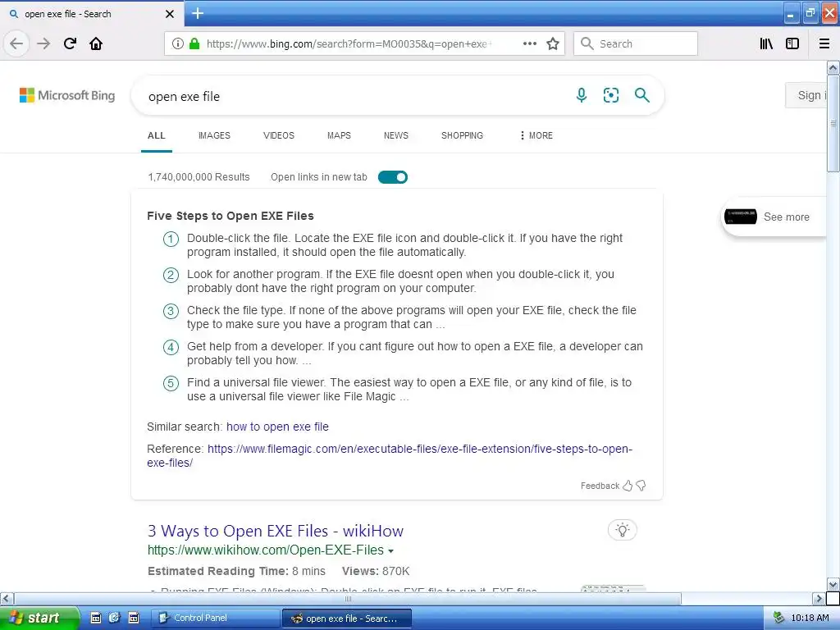Click horizontal scrollbar right arrow
840x630 pixels.
819,598
